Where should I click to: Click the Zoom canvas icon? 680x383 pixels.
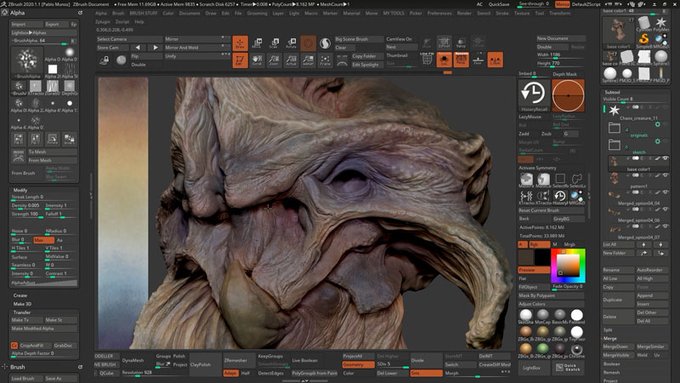pos(274,60)
